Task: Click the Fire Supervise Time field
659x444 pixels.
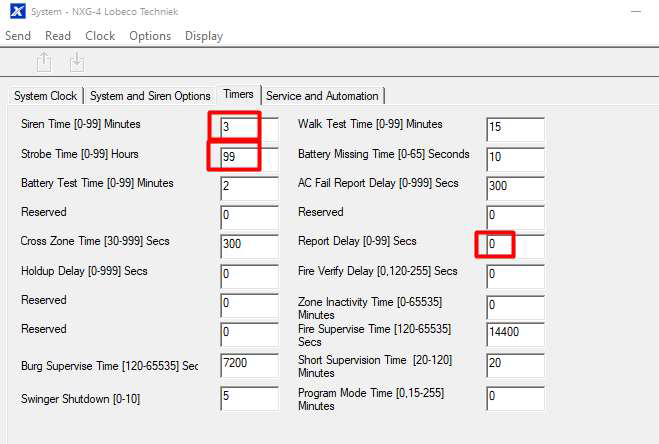Action: (515, 334)
